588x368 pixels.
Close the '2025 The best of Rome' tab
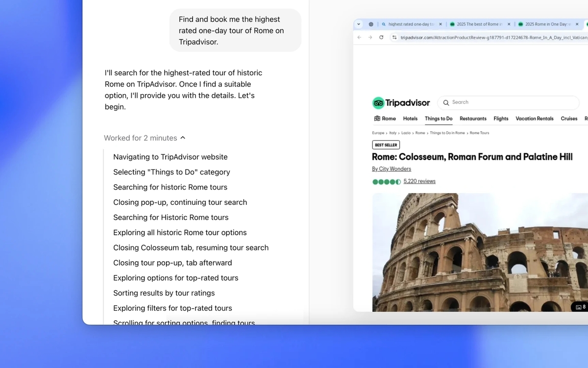click(509, 24)
